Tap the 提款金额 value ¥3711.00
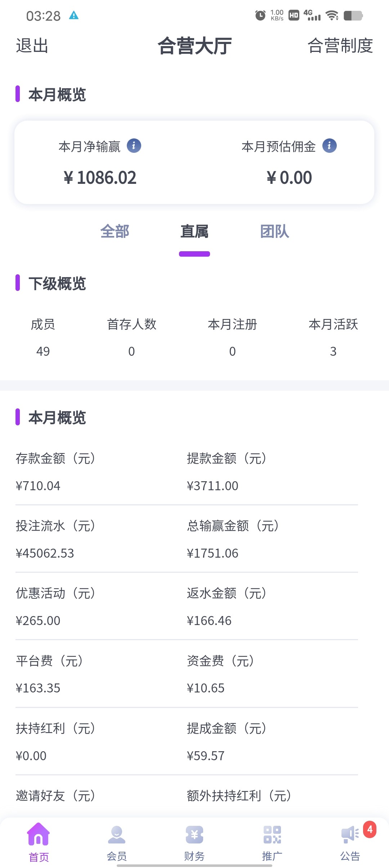 213,486
